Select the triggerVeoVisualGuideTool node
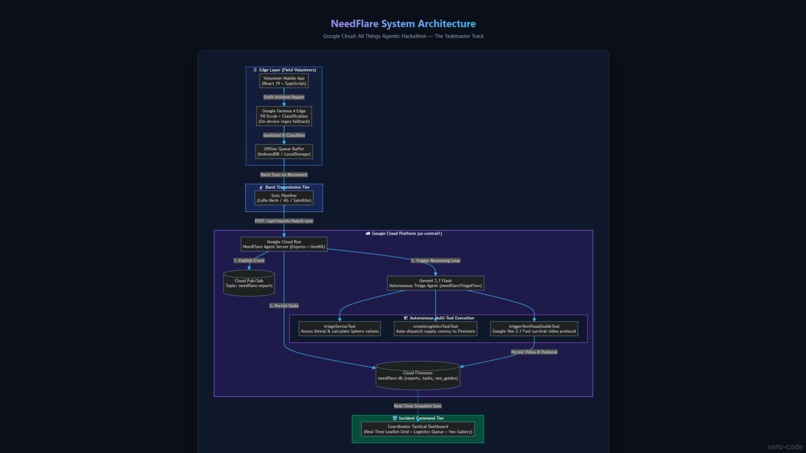Image resolution: width=806 pixels, height=453 pixels. pyautogui.click(x=534, y=329)
